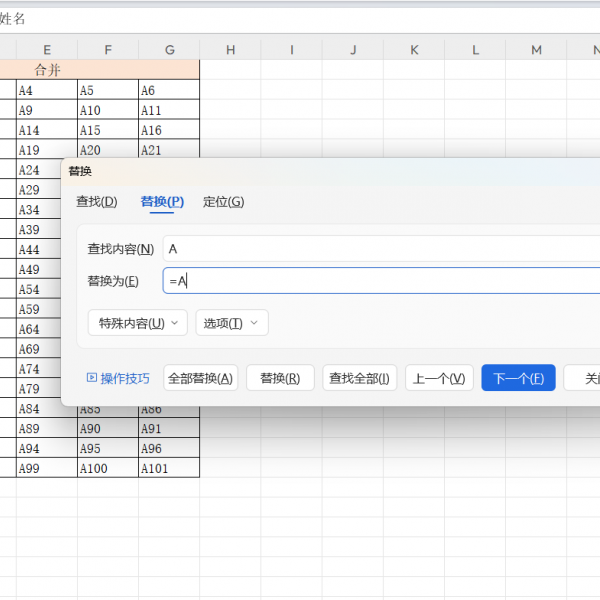The width and height of the screenshot is (600, 600).
Task: Select column H header
Action: [x=230, y=50]
